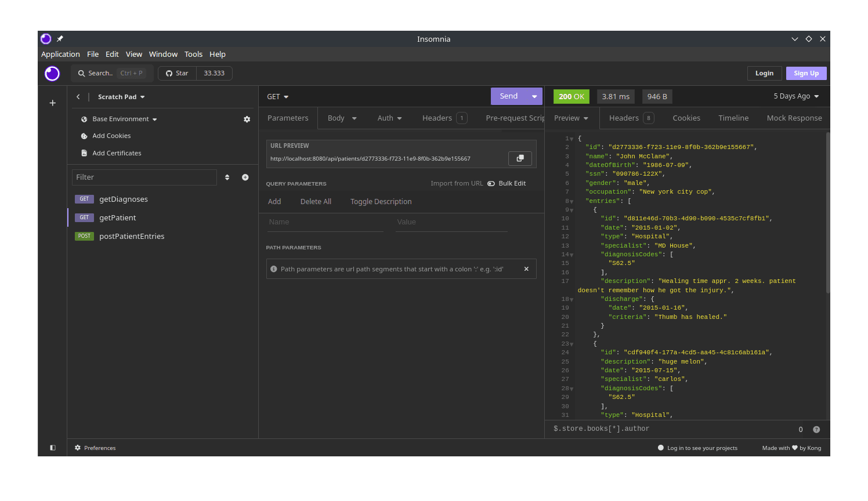Toggle the sidebar collapse icon

[x=53, y=448]
